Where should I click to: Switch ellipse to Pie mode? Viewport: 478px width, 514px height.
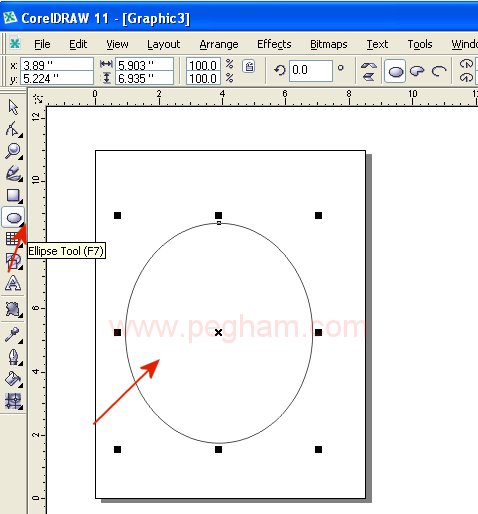point(417,71)
